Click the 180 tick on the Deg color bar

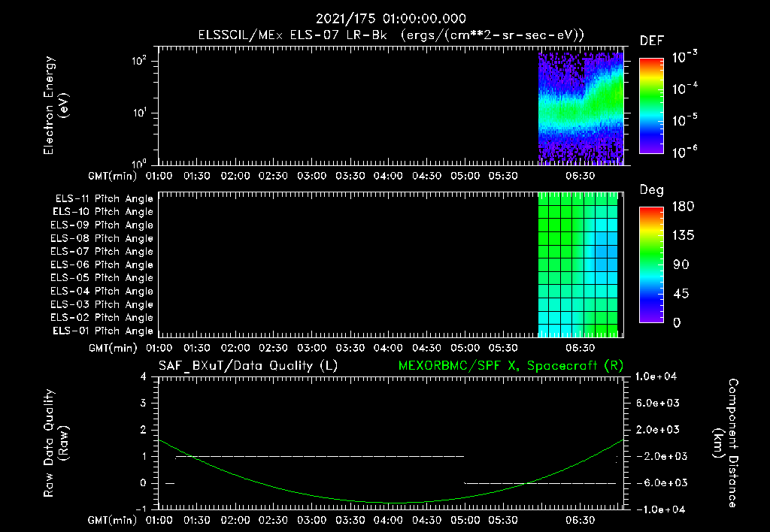tap(683, 207)
